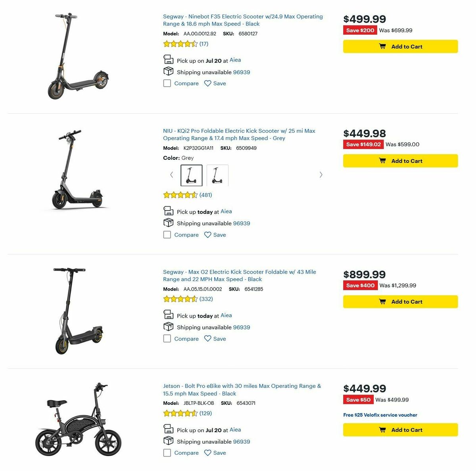View the 481 reviews for NIU KQi2 Pro
This screenshot has width=476, height=471.
coord(205,195)
